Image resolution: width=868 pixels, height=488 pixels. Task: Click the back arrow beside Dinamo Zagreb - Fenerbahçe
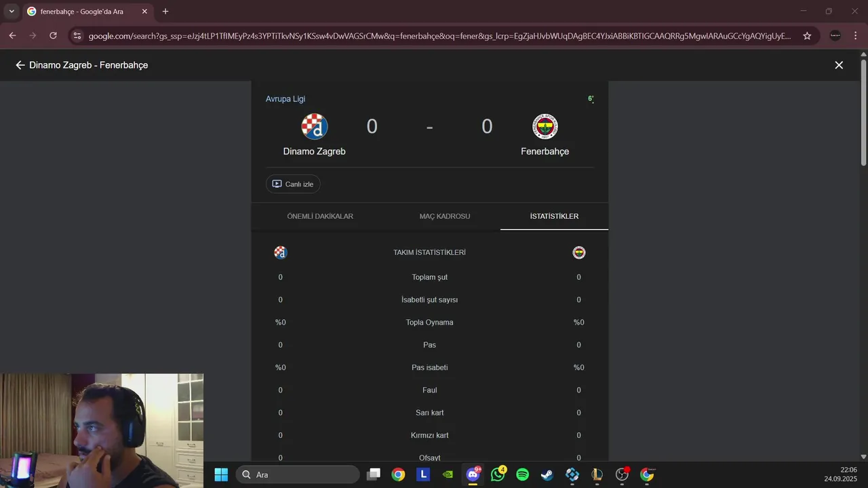point(20,65)
